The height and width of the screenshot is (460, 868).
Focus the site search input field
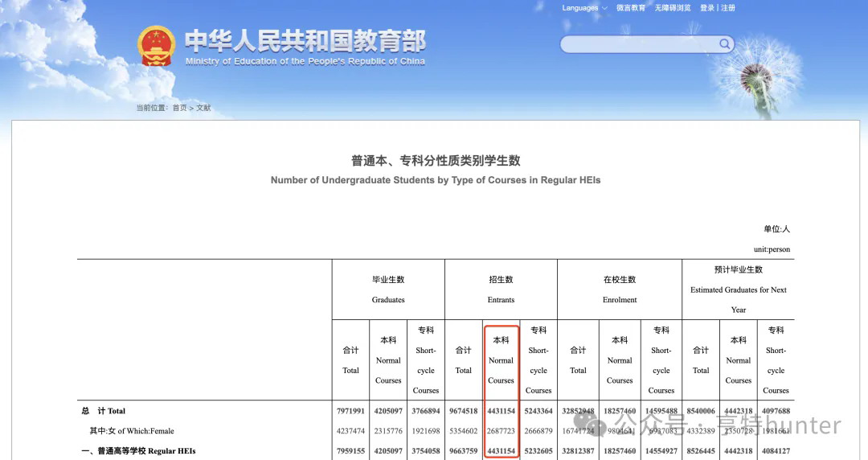tap(639, 43)
